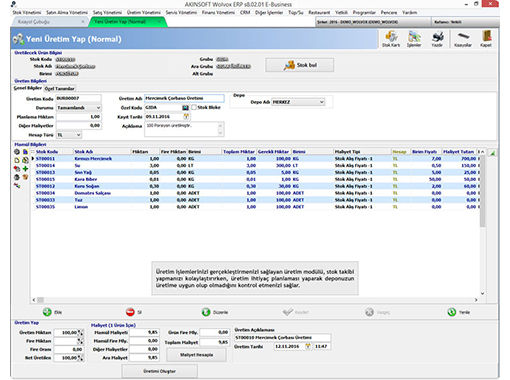Open the Stok Yönetimi menu
This screenshot has width=510, height=380.
point(27,12)
